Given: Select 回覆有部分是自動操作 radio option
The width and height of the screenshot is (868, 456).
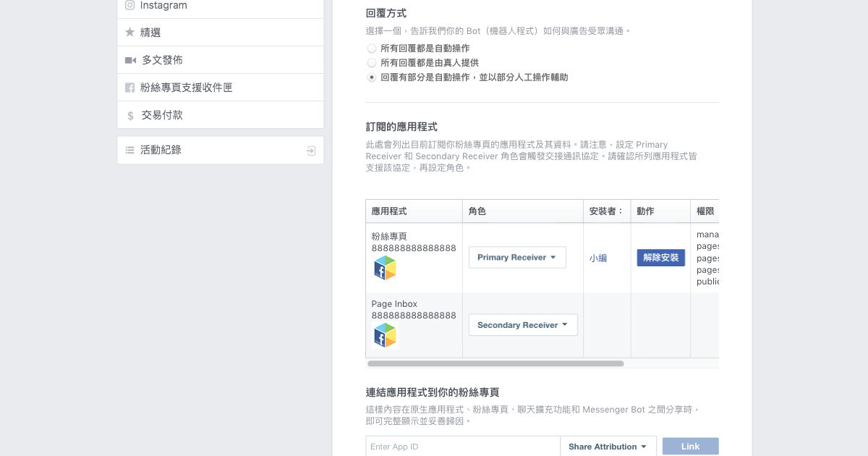Looking at the screenshot, I should 372,77.
